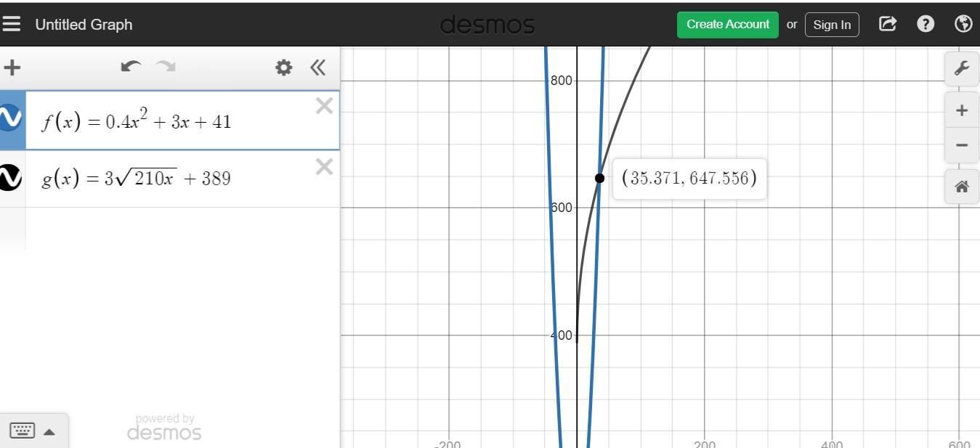Add a new expression item

coord(12,68)
